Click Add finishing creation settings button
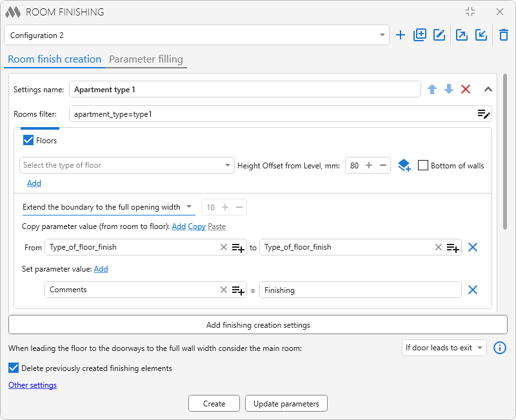This screenshot has height=420, width=516. 257,325
